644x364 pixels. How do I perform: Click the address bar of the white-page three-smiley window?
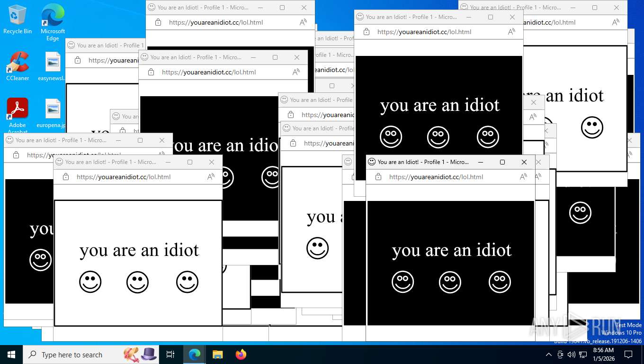[138, 177]
